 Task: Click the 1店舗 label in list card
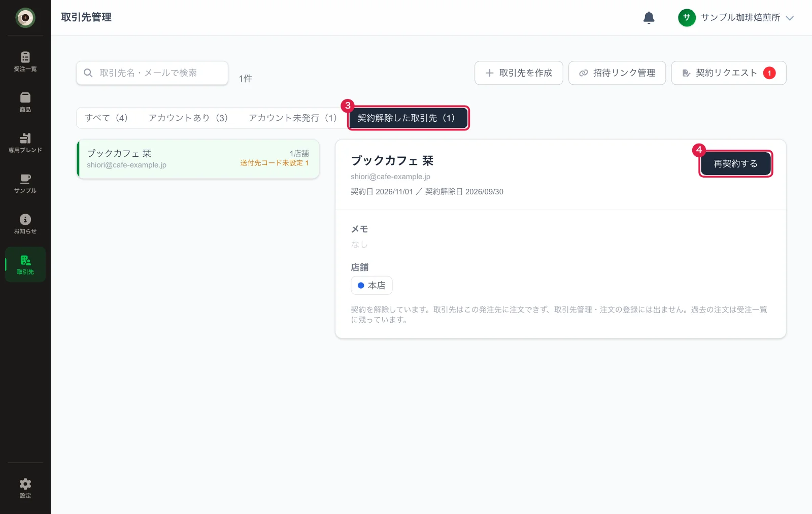(299, 153)
